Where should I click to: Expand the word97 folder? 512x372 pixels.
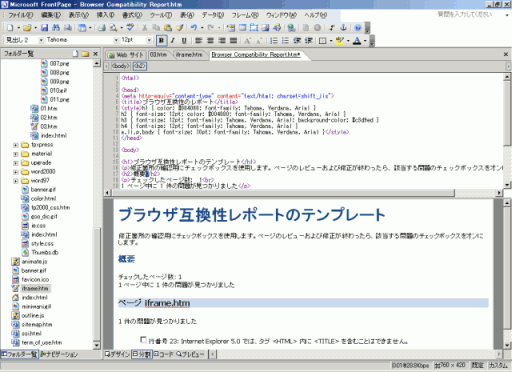point(16,181)
